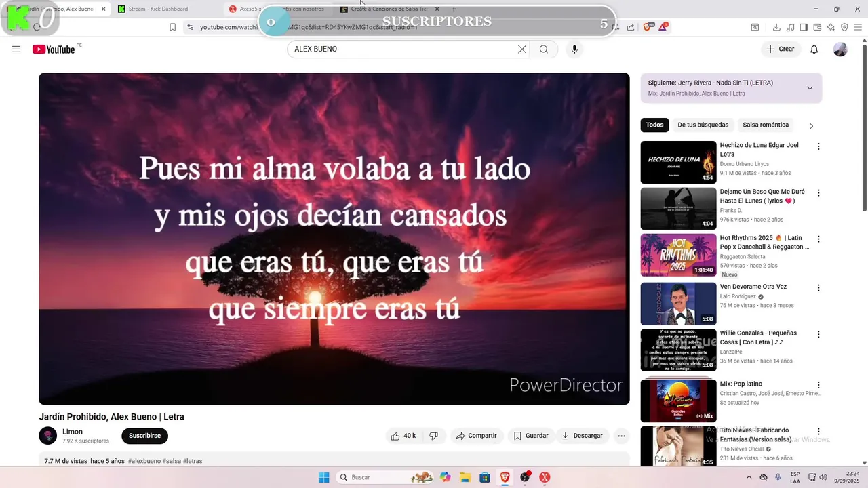Open YouTube notifications bell
The width and height of the screenshot is (868, 488).
pos(814,49)
